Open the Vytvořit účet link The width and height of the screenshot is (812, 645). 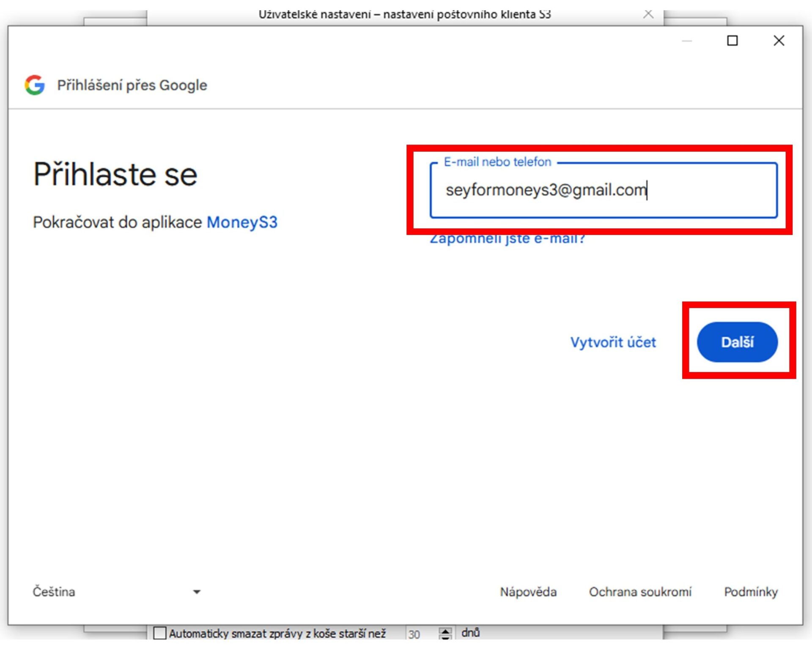tap(613, 342)
